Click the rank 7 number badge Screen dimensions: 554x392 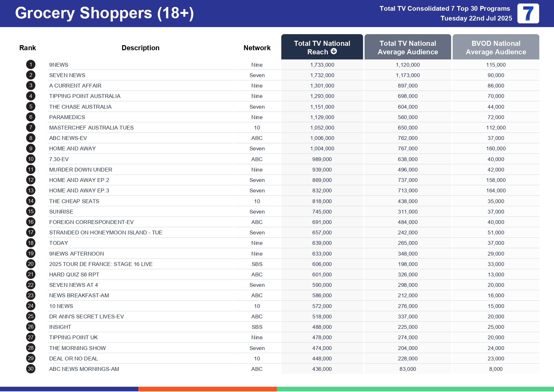pos(31,128)
